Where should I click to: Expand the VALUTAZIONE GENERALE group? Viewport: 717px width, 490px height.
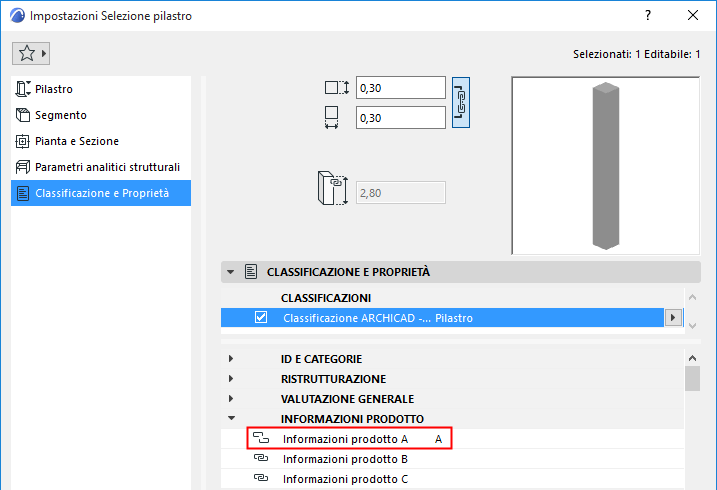point(231,399)
